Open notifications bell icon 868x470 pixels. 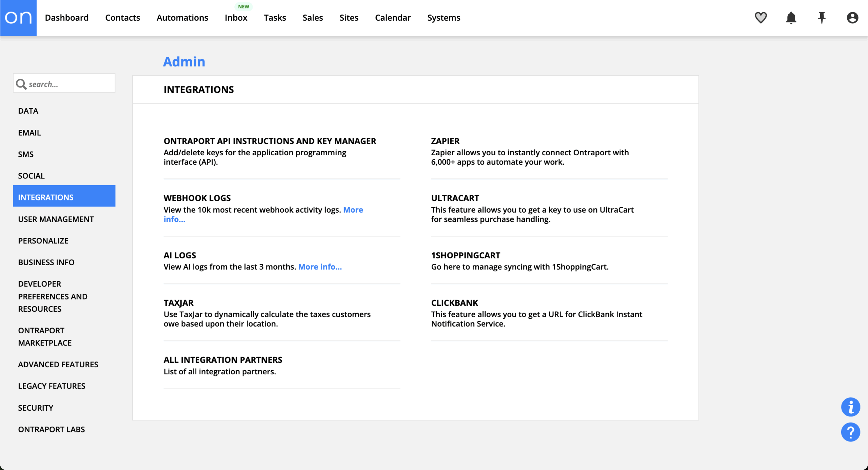[x=791, y=18]
